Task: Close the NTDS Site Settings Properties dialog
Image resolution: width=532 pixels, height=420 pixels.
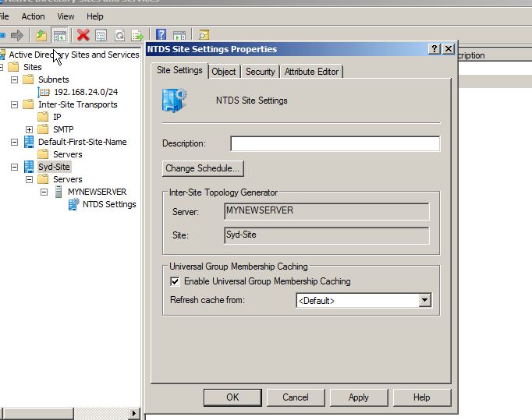Action: [449, 49]
